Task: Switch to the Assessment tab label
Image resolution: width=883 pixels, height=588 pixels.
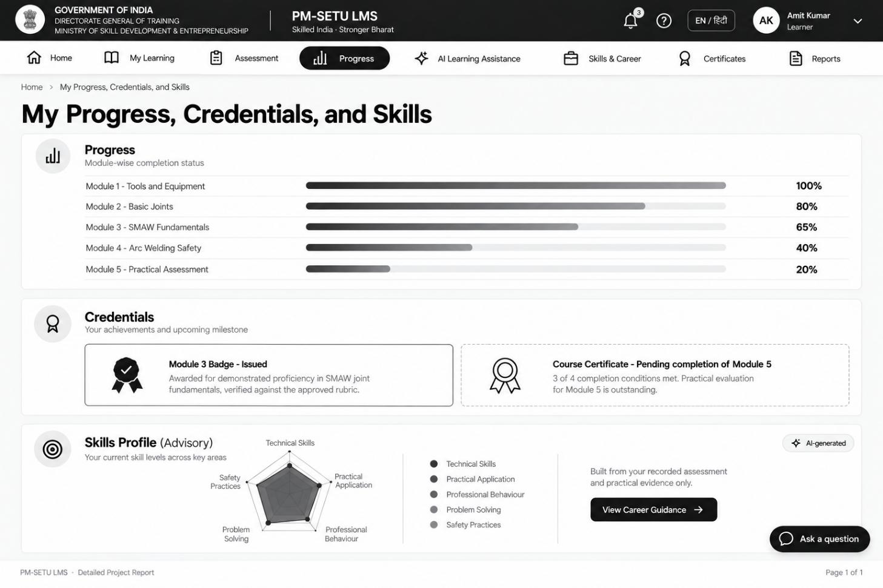Action: point(256,58)
